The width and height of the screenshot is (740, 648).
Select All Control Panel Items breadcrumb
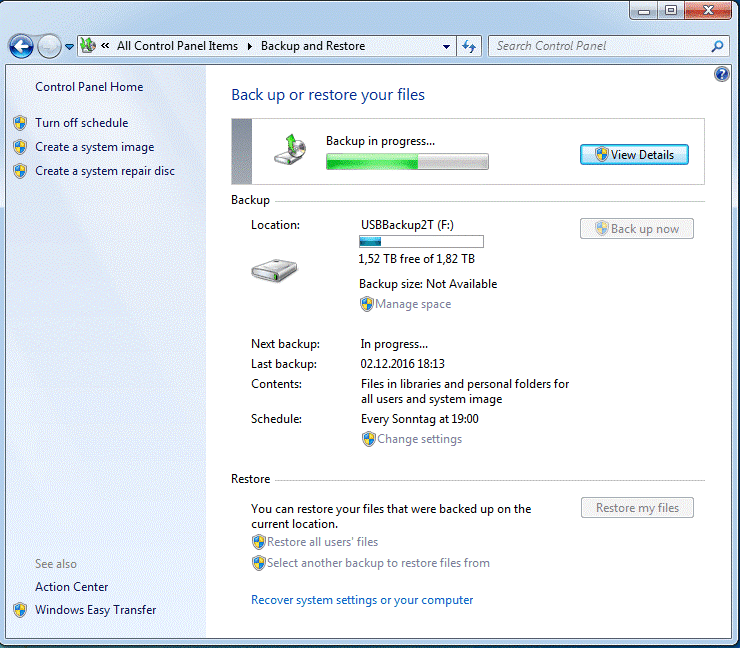[x=177, y=46]
